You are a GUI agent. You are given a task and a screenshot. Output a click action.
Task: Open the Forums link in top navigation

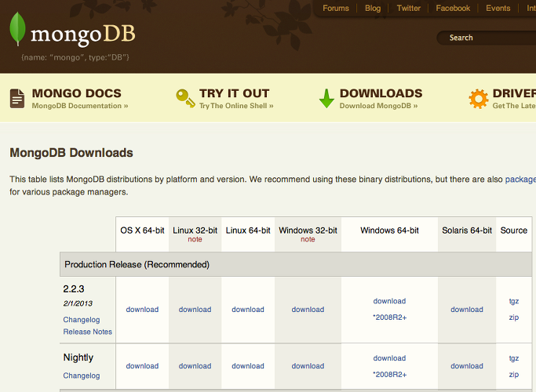(x=336, y=8)
